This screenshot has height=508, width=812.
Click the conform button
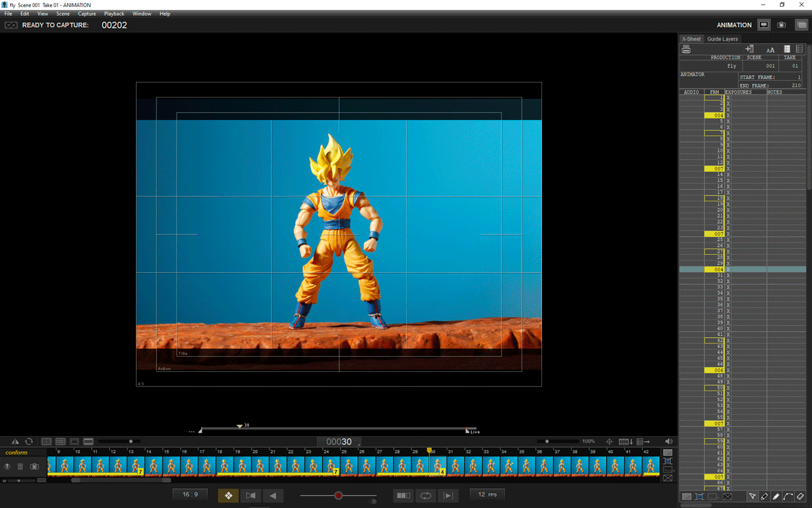pos(16,452)
